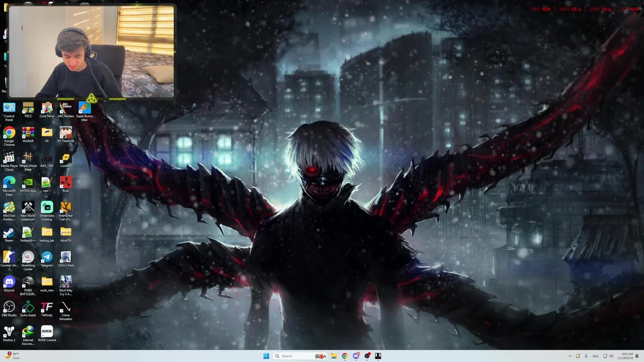The height and width of the screenshot is (362, 644).
Task: Open Media Player Classic shortcut
Action: [x=9, y=161]
